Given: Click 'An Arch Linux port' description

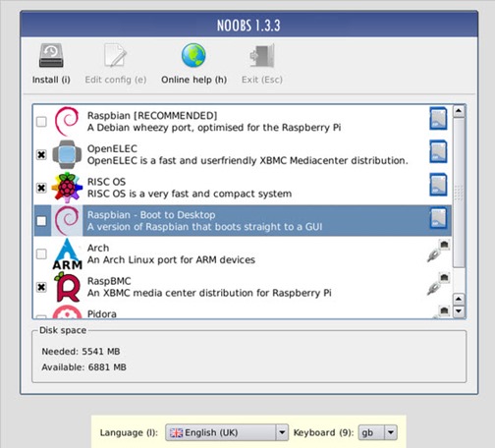Looking at the screenshot, I should click(x=171, y=259).
